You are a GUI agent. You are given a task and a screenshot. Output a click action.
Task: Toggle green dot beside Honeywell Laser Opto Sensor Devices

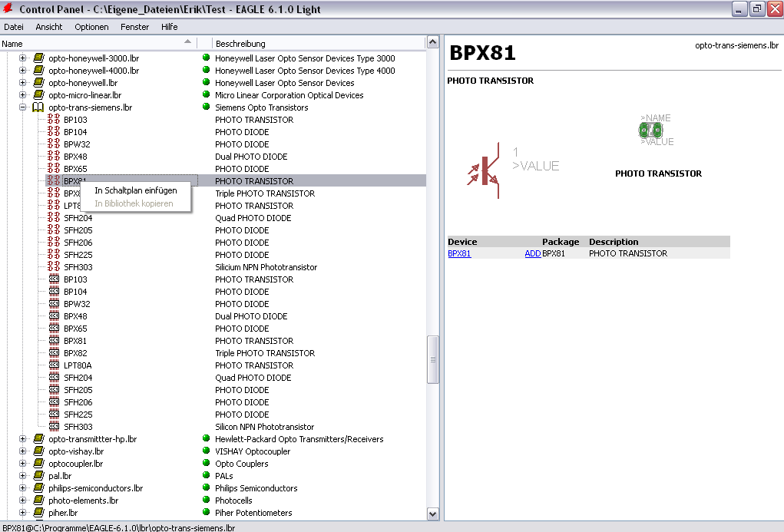(x=206, y=82)
